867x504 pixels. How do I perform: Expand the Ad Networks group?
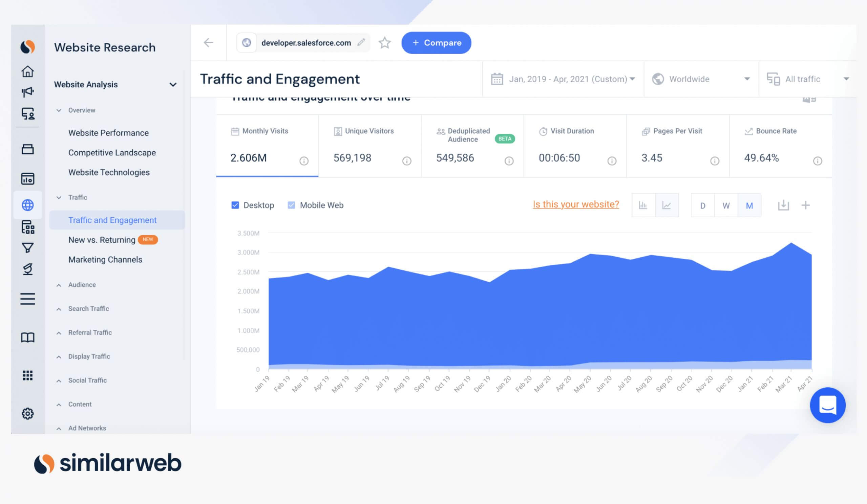point(59,429)
